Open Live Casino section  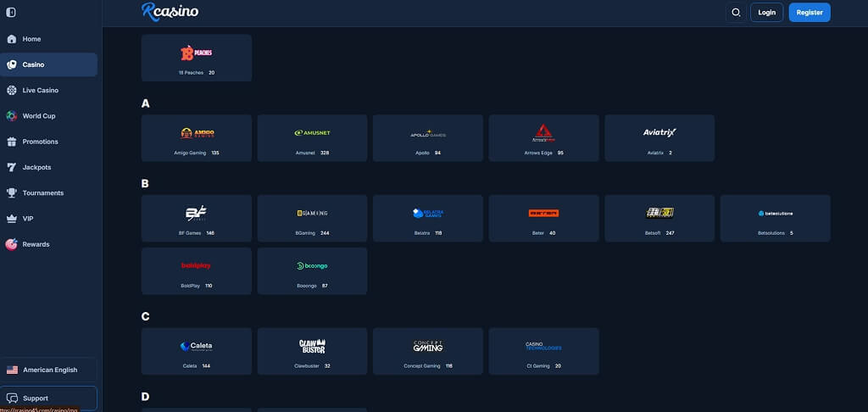click(48, 90)
